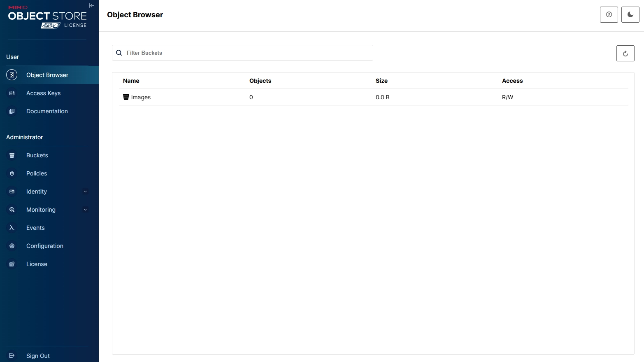This screenshot has height=362, width=644.
Task: Toggle dark mode with the moon icon
Action: [630, 15]
